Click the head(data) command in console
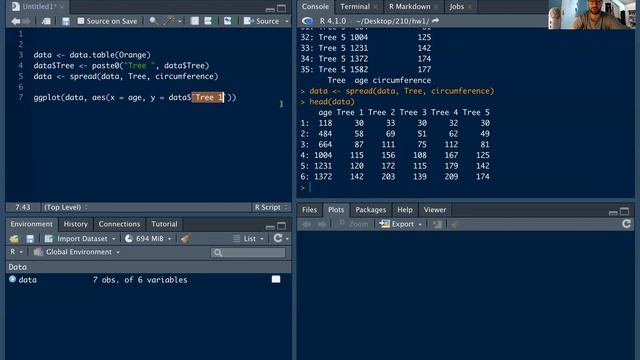 pyautogui.click(x=332, y=102)
